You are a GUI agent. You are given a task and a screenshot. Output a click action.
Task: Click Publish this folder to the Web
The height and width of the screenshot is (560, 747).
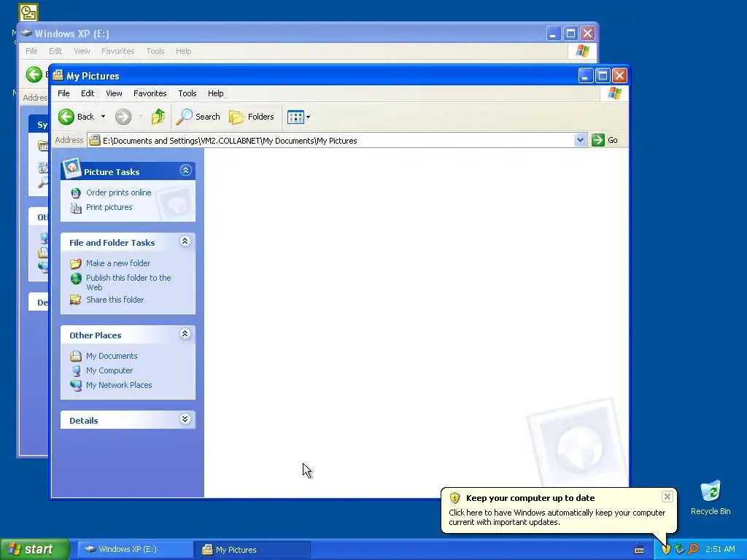coord(128,282)
